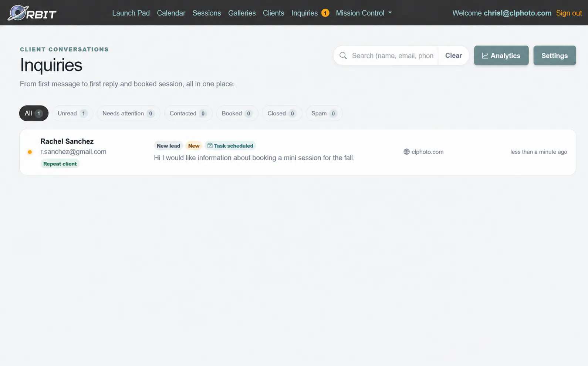Click the 'less than a minute ago' timestamp
This screenshot has width=588, height=366.
(x=538, y=152)
